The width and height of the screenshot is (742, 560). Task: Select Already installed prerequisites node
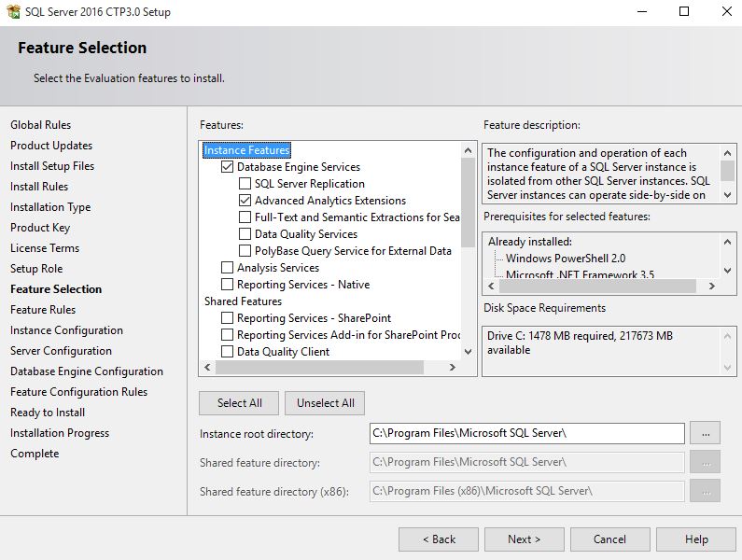[530, 242]
